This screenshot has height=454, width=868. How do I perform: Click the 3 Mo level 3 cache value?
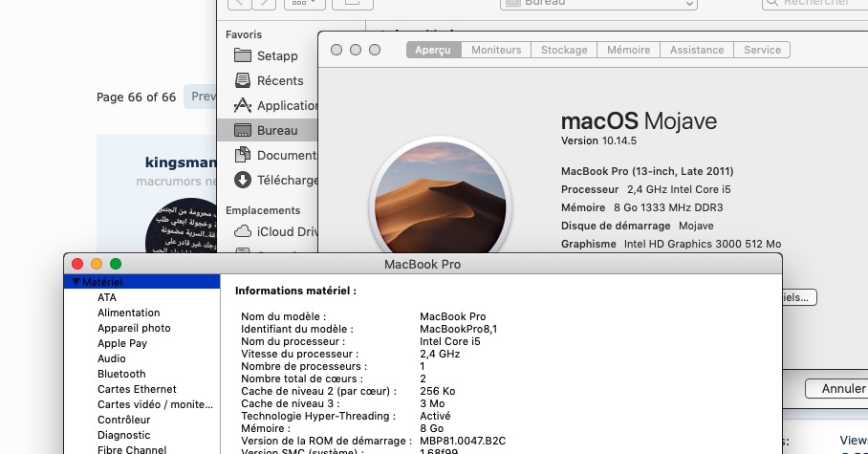[x=432, y=403]
